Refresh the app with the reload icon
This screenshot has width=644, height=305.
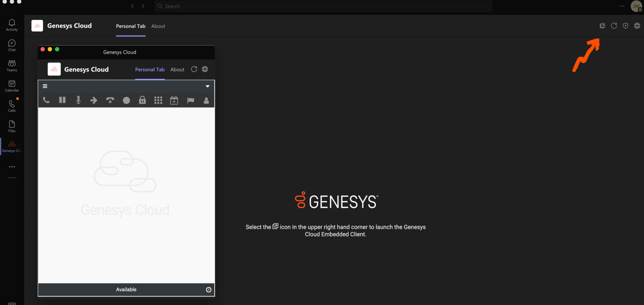coord(614,25)
